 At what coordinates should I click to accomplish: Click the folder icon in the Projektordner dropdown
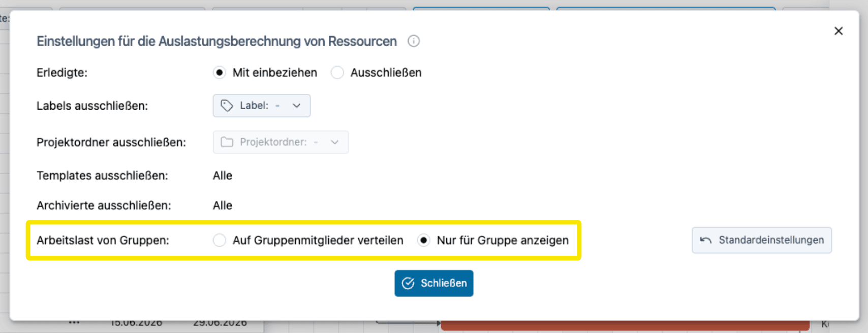pyautogui.click(x=227, y=142)
